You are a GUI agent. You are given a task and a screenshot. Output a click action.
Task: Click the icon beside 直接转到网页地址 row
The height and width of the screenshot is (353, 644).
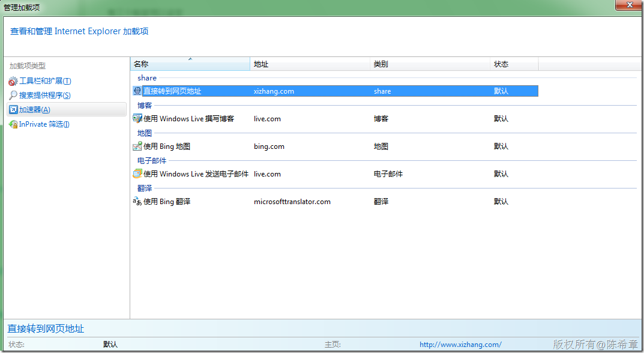pos(137,91)
